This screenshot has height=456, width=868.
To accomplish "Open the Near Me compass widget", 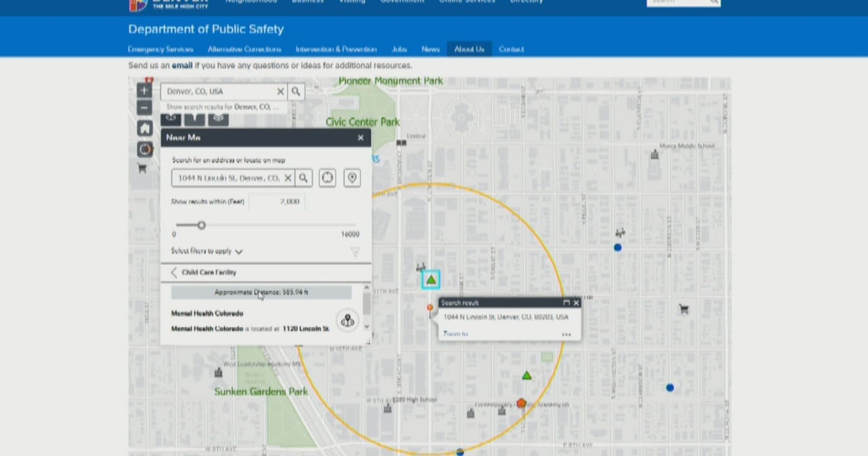I will tap(145, 149).
